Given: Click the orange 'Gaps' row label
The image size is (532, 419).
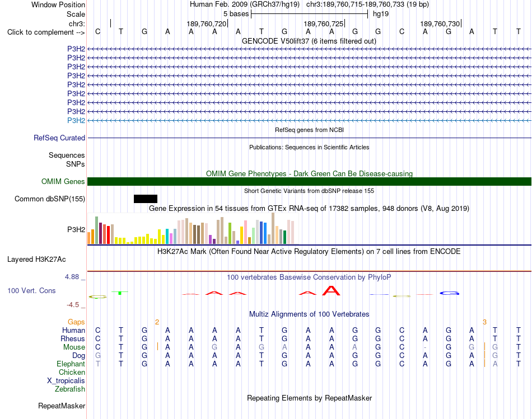Looking at the screenshot, I should click(x=76, y=322).
